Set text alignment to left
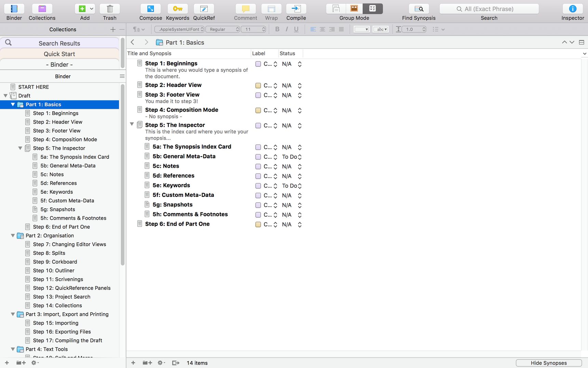The width and height of the screenshot is (588, 368). [x=313, y=29]
